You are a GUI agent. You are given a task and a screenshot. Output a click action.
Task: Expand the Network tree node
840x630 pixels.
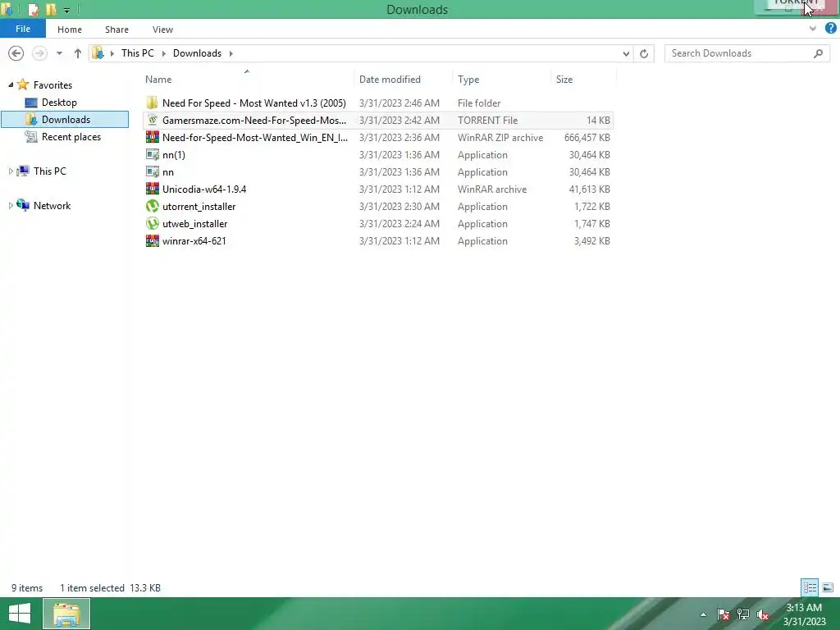point(11,205)
